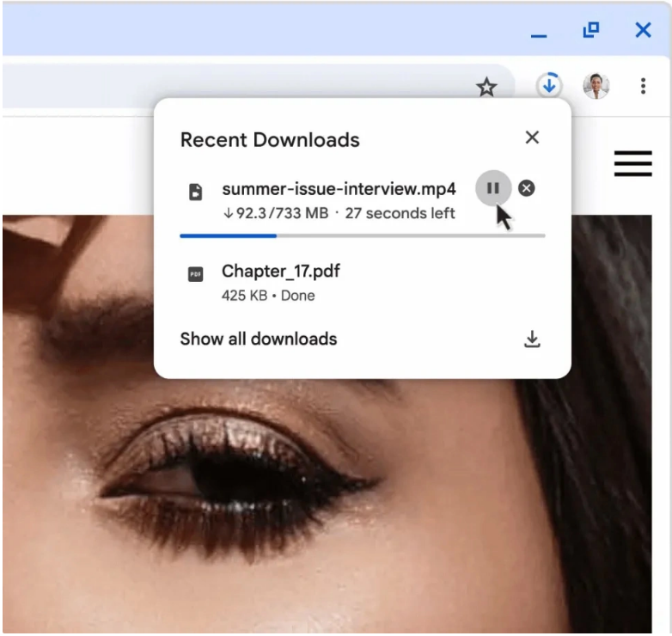This screenshot has width=672, height=636.
Task: Click the summer-issue-interview.mp4 file name
Action: [339, 189]
